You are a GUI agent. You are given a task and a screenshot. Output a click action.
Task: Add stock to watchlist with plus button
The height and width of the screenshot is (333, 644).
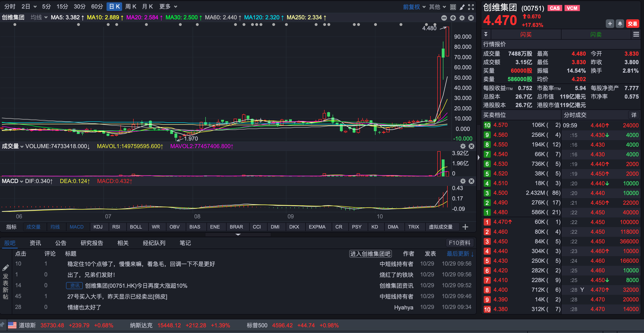pos(610,24)
